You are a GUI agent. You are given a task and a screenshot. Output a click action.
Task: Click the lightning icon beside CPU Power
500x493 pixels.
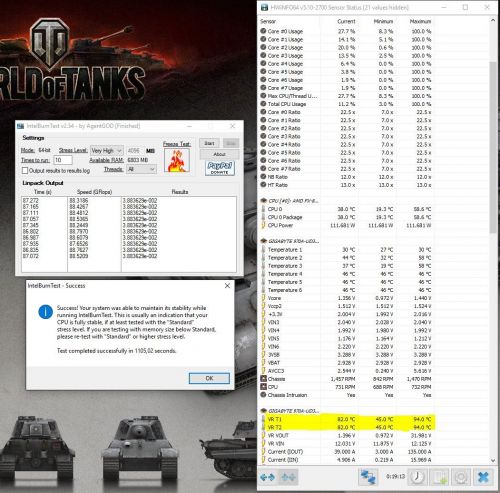point(263,225)
